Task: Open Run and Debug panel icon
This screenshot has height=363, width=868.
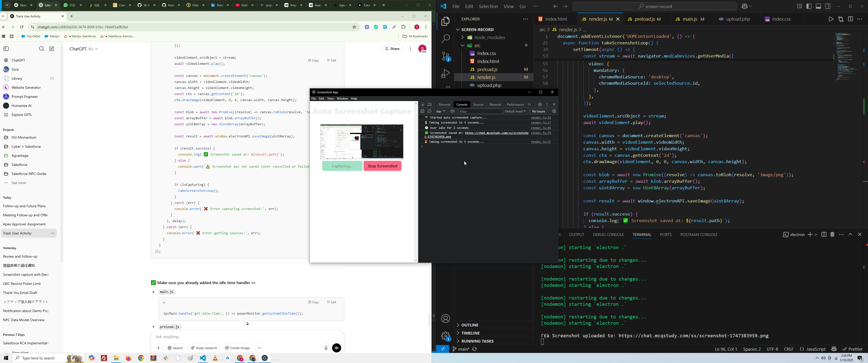Action: point(445,73)
